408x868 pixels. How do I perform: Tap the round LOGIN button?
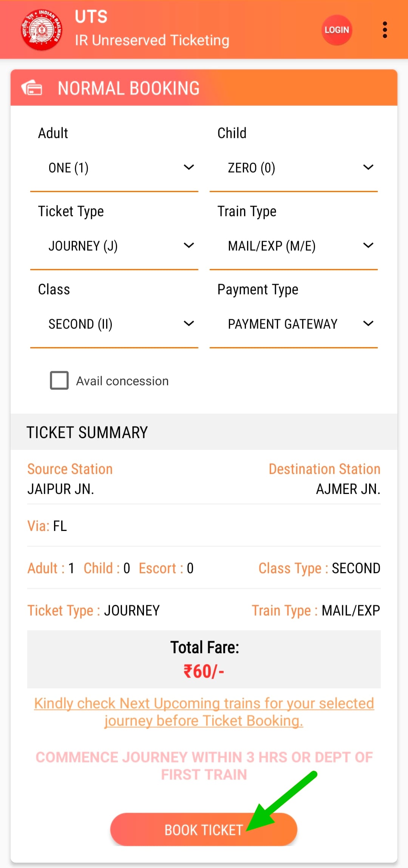coord(337,30)
